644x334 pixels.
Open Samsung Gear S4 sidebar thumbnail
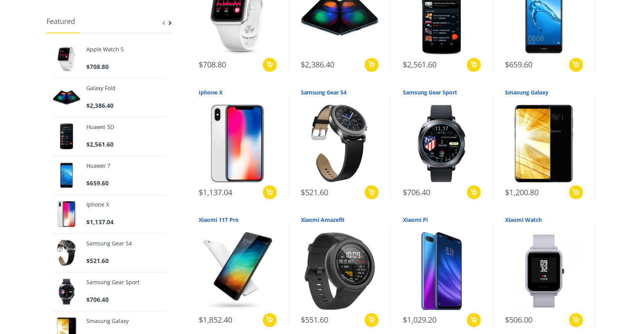67,253
